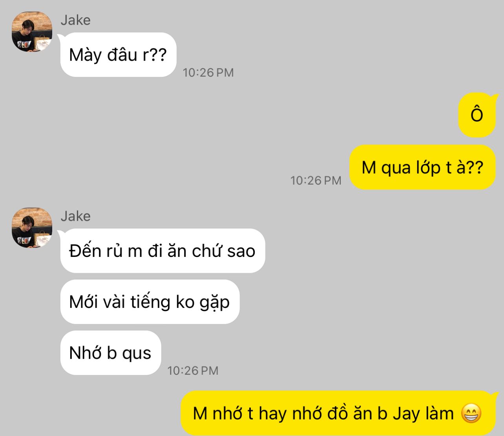Tap the "Nhớ b qus" message bubble
Screen dimensions: 504x436
pyautogui.click(x=110, y=353)
